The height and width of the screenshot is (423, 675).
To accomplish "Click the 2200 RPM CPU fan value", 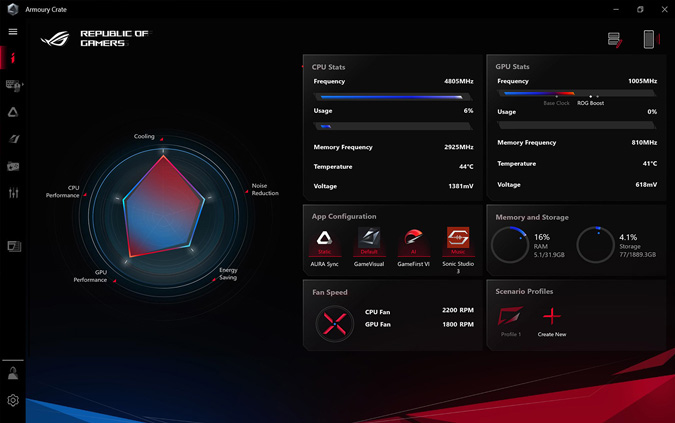I will click(x=458, y=310).
